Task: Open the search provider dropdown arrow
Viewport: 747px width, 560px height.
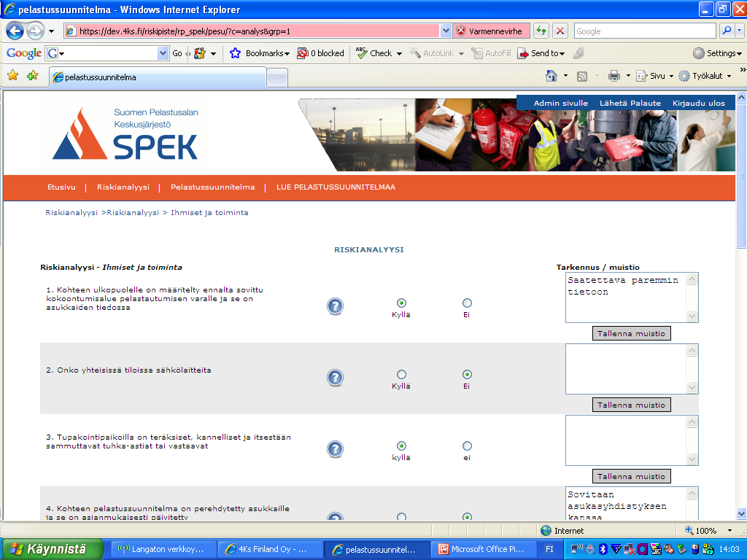Action: click(x=740, y=31)
